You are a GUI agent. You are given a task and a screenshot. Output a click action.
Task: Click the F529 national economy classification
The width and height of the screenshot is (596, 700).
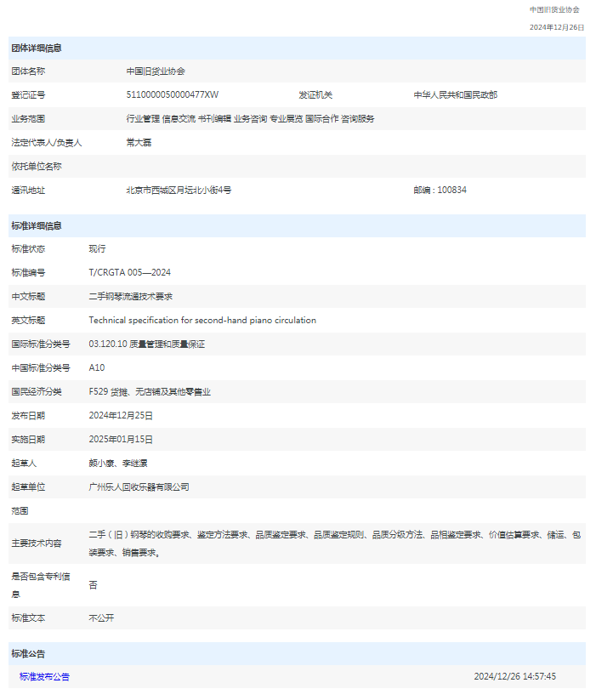click(150, 392)
